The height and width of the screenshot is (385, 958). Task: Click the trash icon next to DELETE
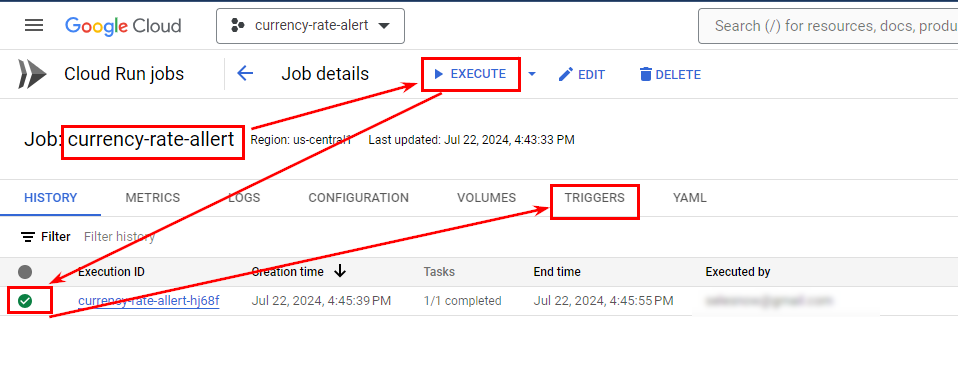point(645,75)
